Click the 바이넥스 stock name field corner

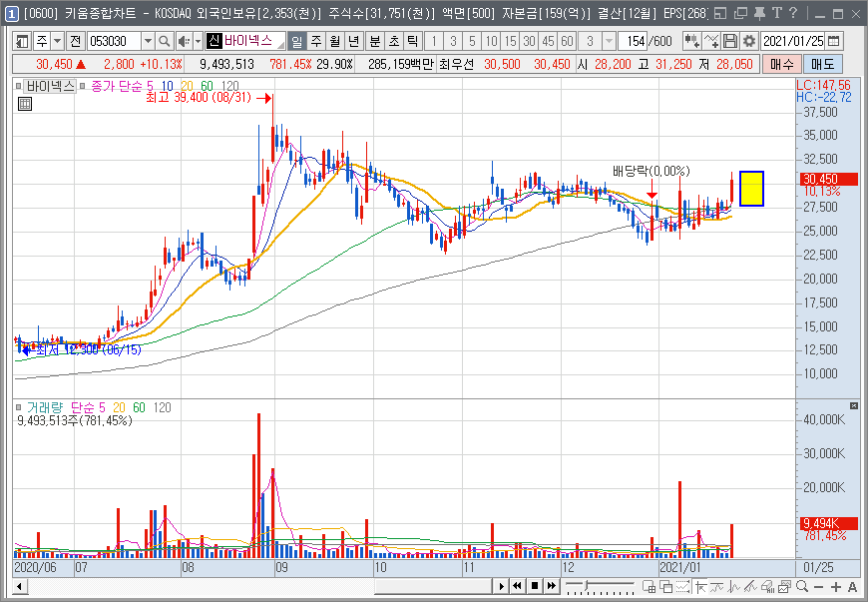281,45
